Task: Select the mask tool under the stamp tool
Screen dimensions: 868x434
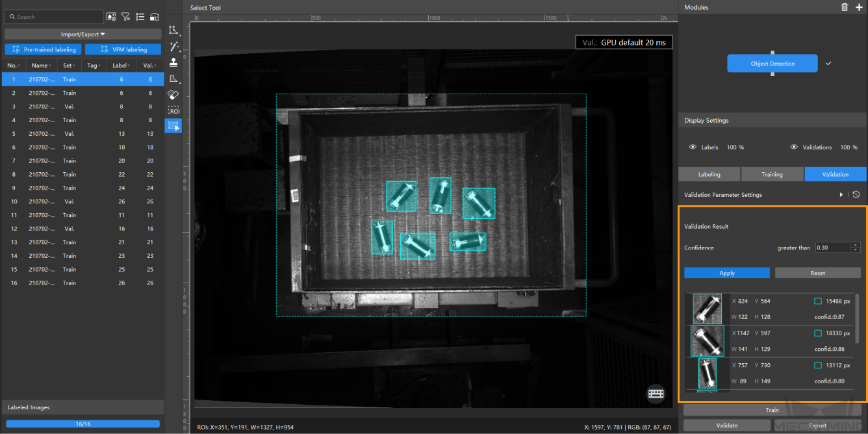Action: point(173,79)
